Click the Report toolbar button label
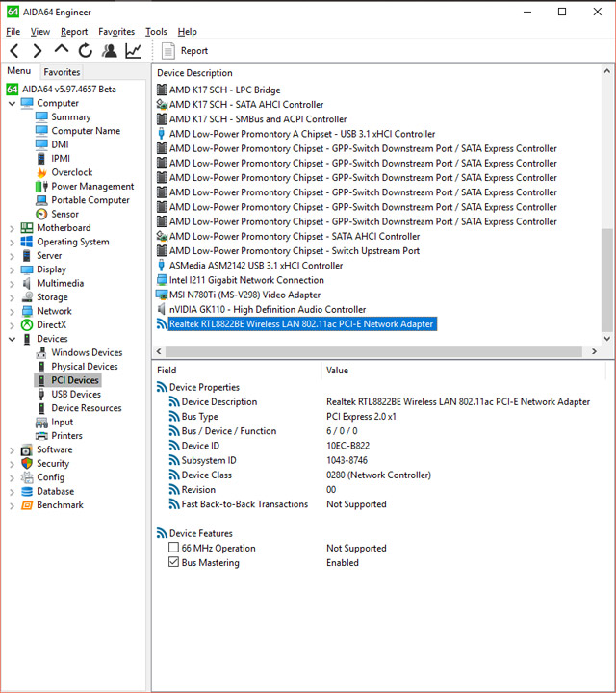 [194, 51]
